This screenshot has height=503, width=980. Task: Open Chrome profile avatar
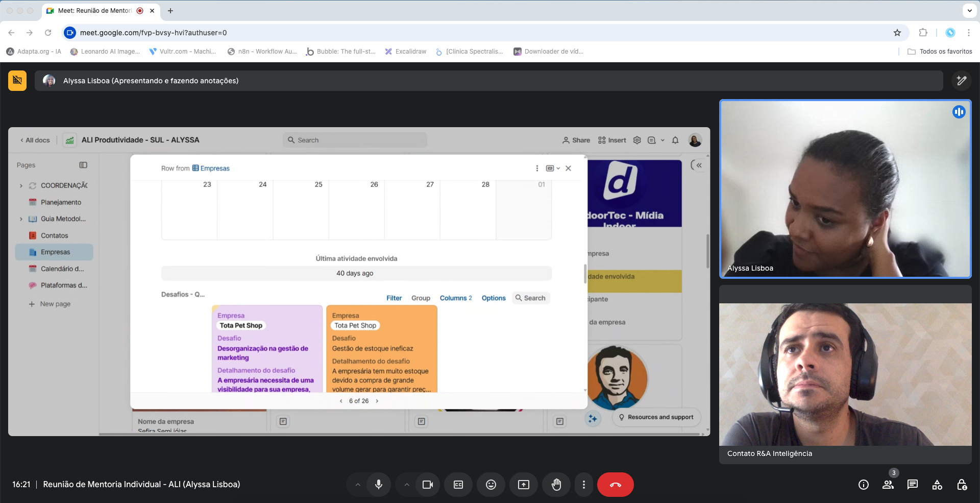coord(950,33)
